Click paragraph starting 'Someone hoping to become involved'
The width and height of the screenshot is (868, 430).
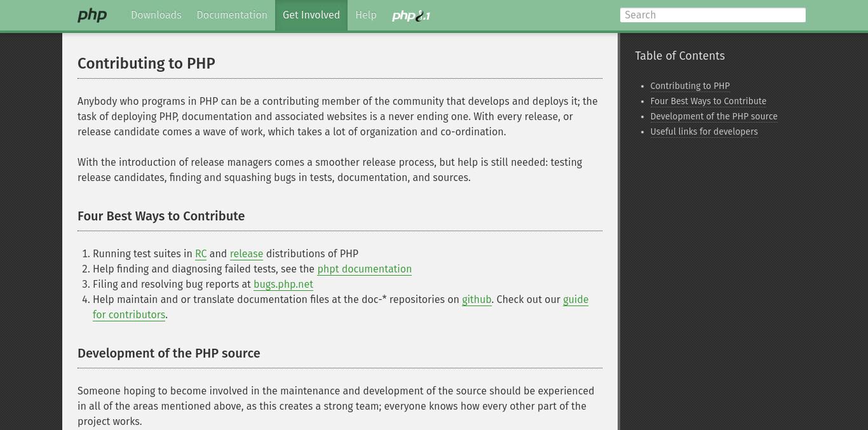[340, 406]
